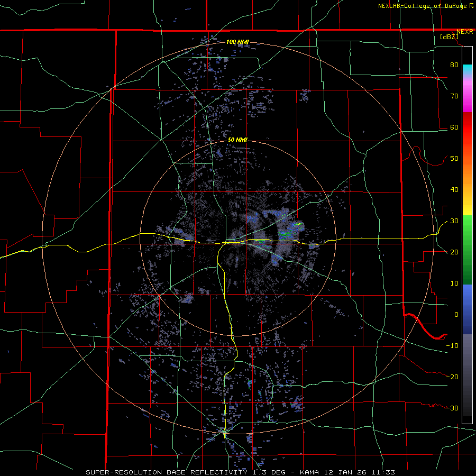Click the 100 NMI range ring label
Viewport: 476px width, 476px height.
(237, 42)
